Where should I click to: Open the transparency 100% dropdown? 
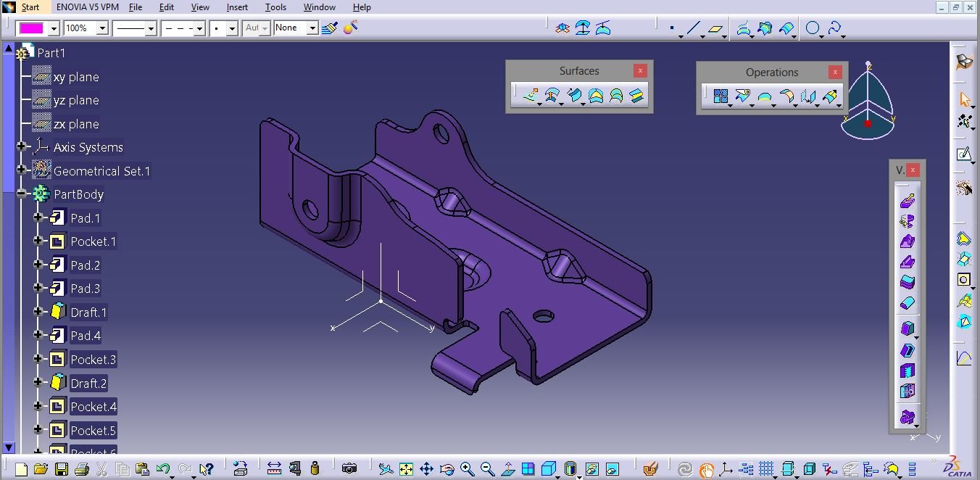pyautogui.click(x=101, y=28)
